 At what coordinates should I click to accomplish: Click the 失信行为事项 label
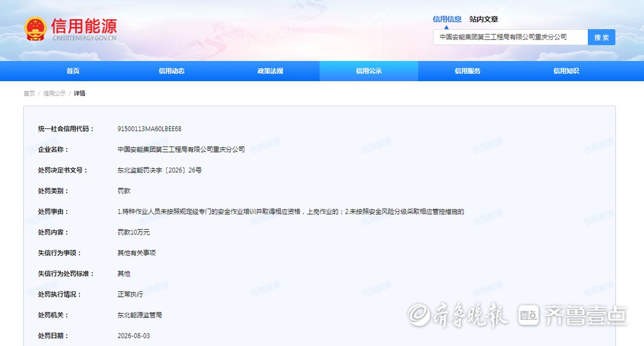point(60,253)
